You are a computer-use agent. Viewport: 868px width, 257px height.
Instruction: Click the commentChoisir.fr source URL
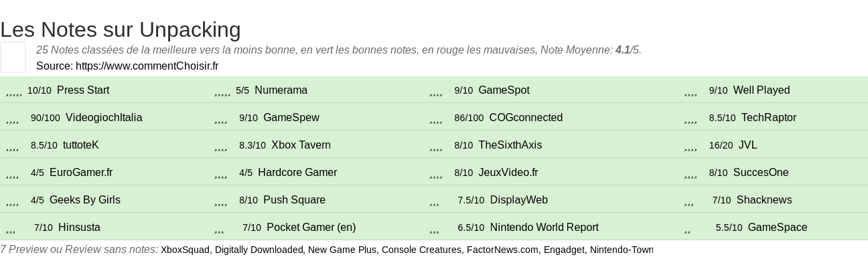pyautogui.click(x=147, y=66)
